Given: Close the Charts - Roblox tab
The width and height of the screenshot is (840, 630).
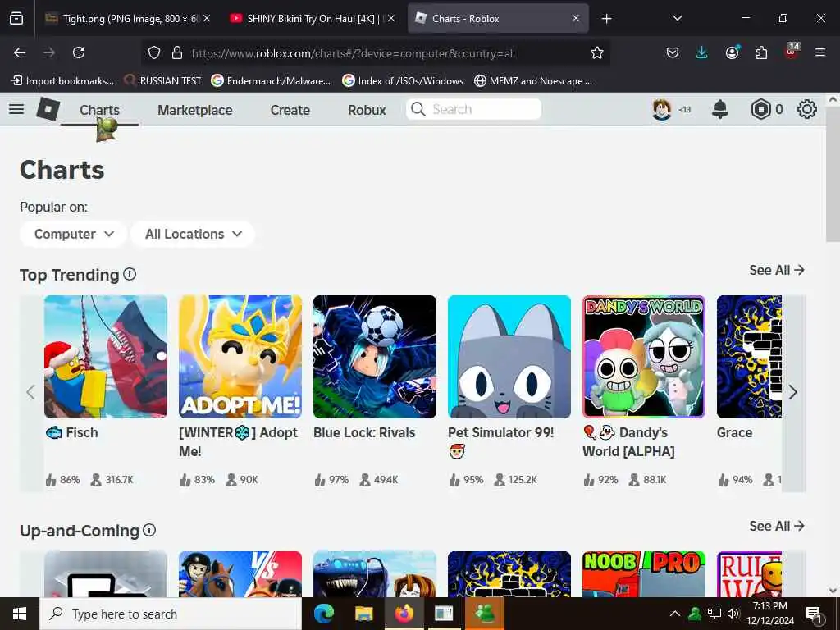Looking at the screenshot, I should [x=576, y=19].
